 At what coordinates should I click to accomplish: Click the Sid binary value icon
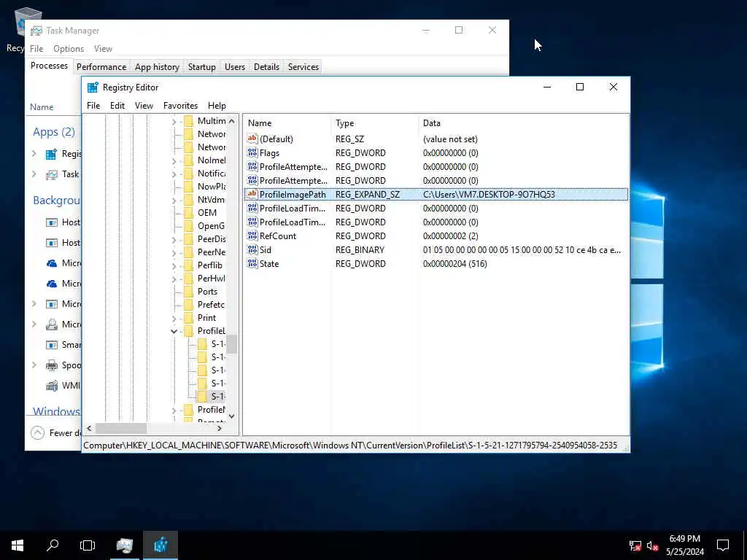click(252, 249)
